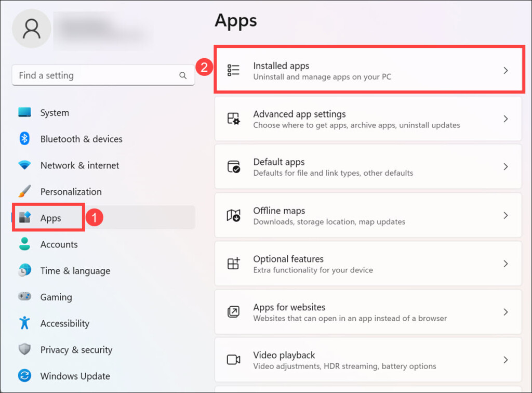Open Default apps via right chevron
The height and width of the screenshot is (393, 532).
(x=506, y=167)
